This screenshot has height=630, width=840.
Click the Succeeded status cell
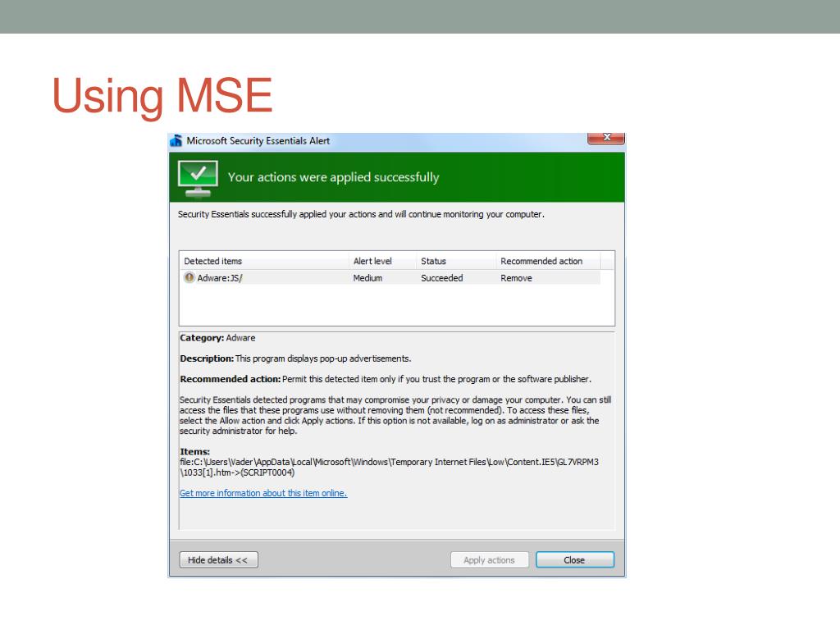coord(441,278)
